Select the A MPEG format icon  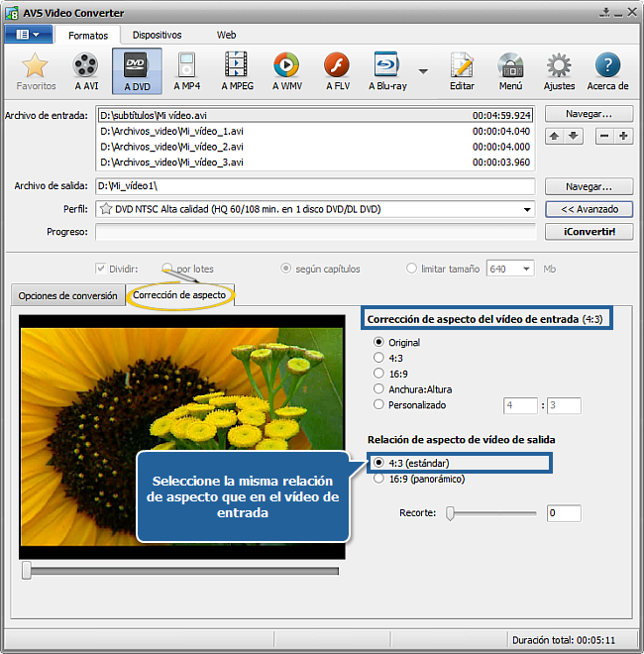(237, 67)
